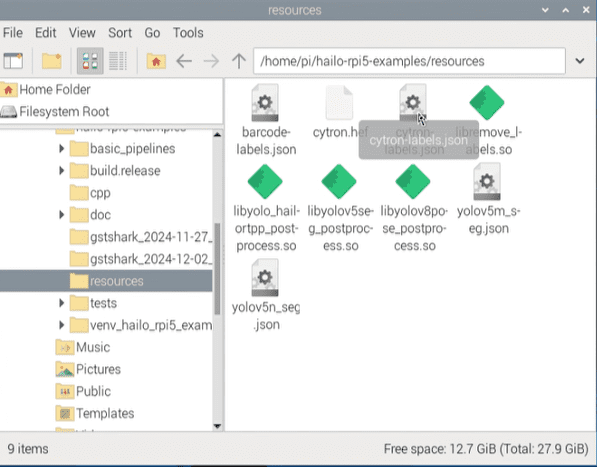Screen dimensions: 597x467
Task: Go to the parent folder with the up arrow
Action: pyautogui.click(x=239, y=61)
